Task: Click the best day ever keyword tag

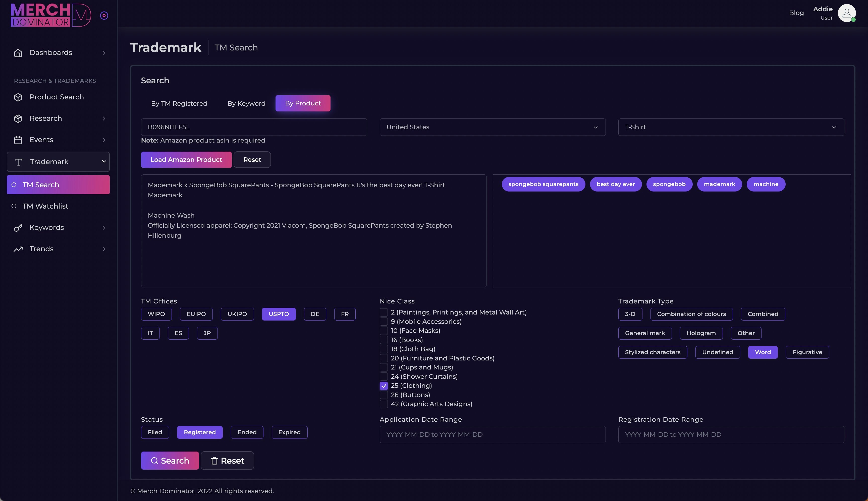Action: [616, 184]
